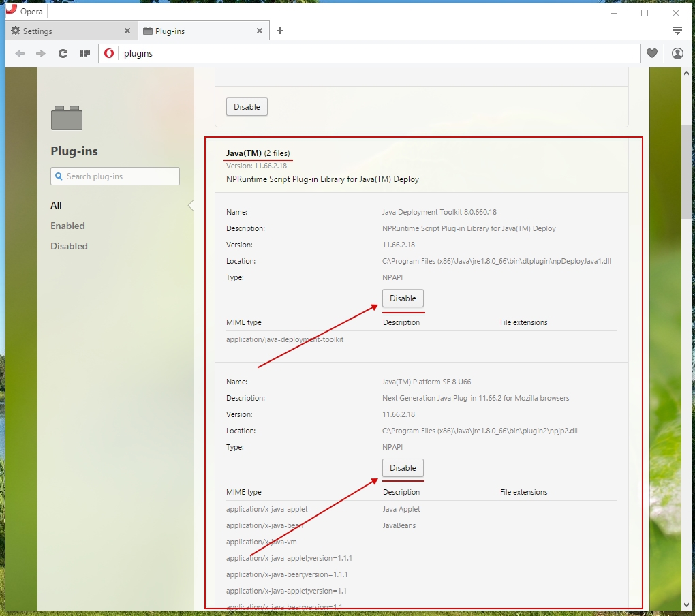Click the Plug-ins sidebar heading

pos(74,151)
